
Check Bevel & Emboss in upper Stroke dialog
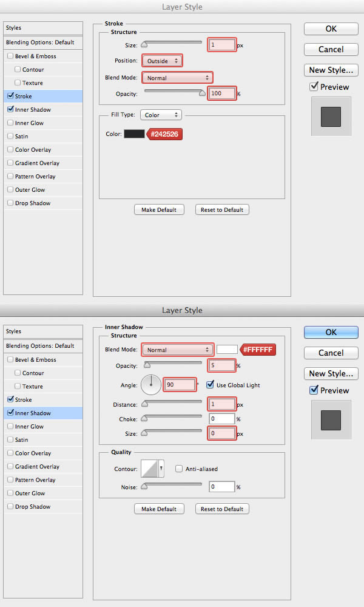click(x=10, y=56)
